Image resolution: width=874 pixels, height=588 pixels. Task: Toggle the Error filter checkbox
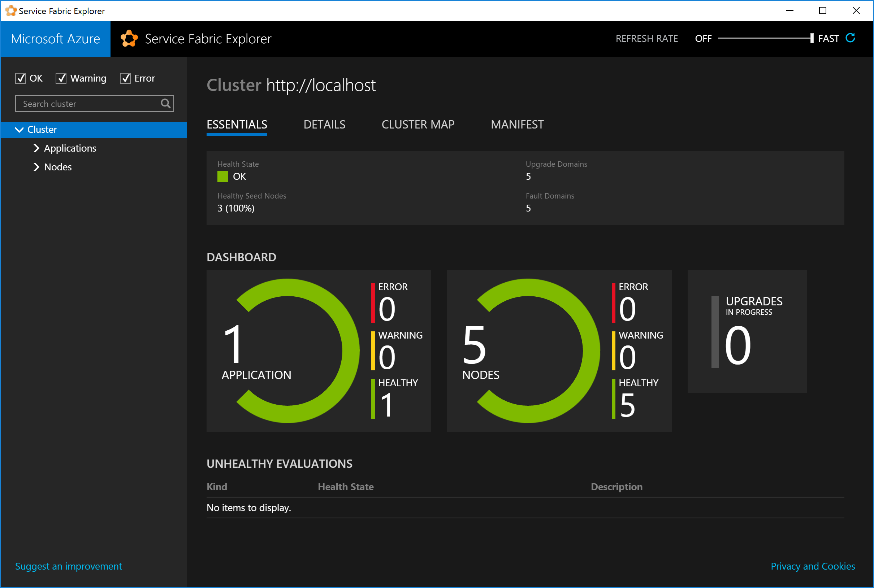pyautogui.click(x=125, y=78)
